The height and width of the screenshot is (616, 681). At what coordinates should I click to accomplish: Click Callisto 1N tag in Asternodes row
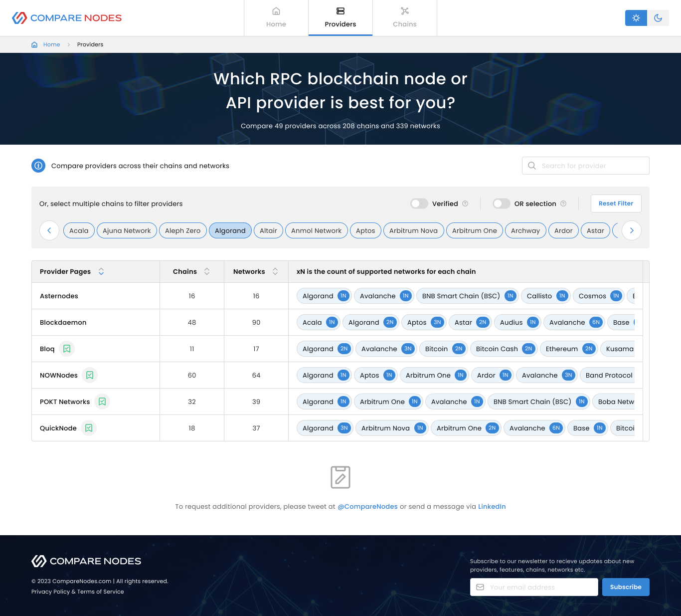pyautogui.click(x=546, y=296)
